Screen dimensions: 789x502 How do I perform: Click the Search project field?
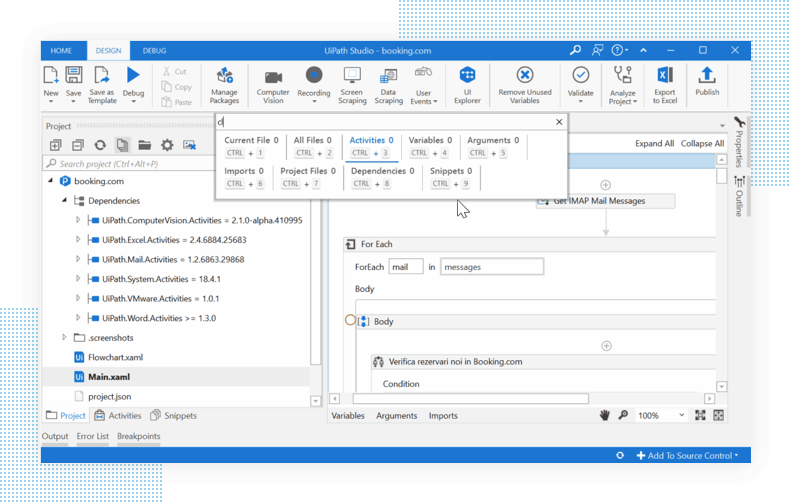click(130, 164)
